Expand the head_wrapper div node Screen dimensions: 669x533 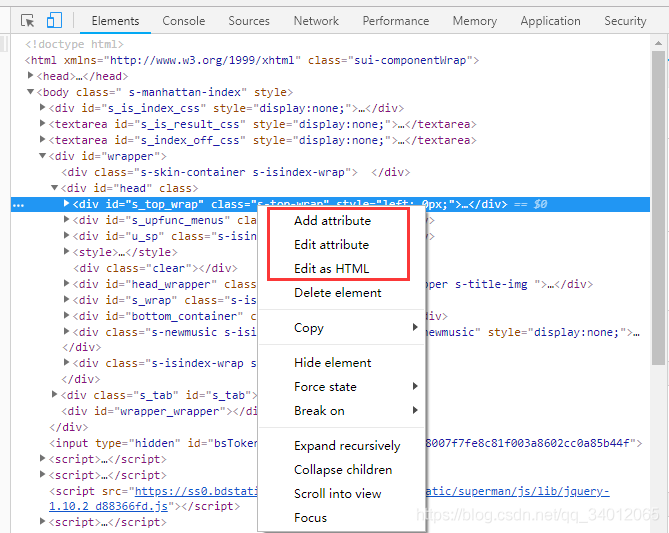pos(66,283)
